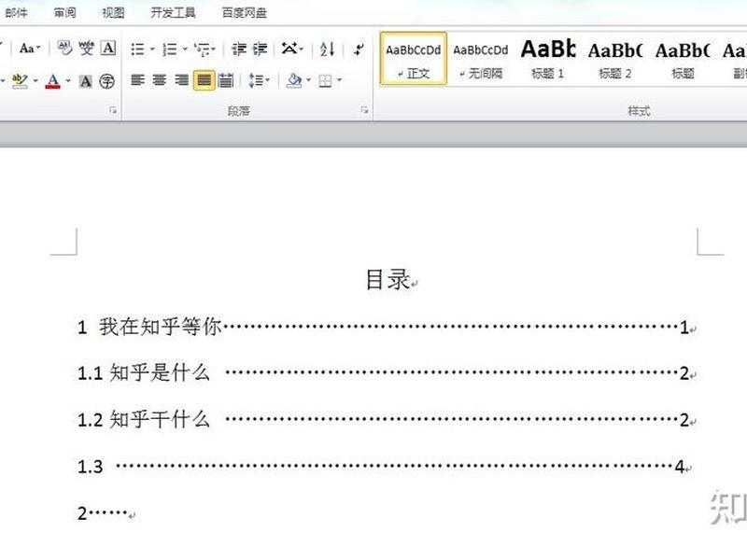Click the Clear Formatting eraser icon
This screenshot has height=560, width=747.
click(64, 49)
